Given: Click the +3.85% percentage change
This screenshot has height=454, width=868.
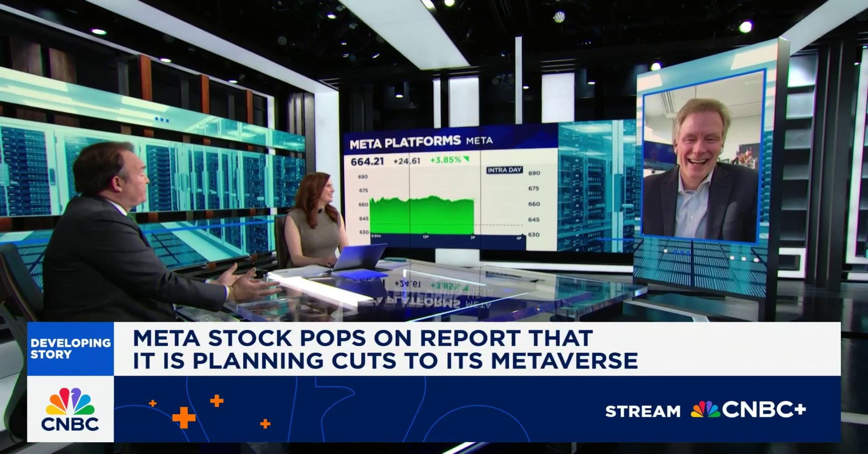Looking at the screenshot, I should pos(445,160).
